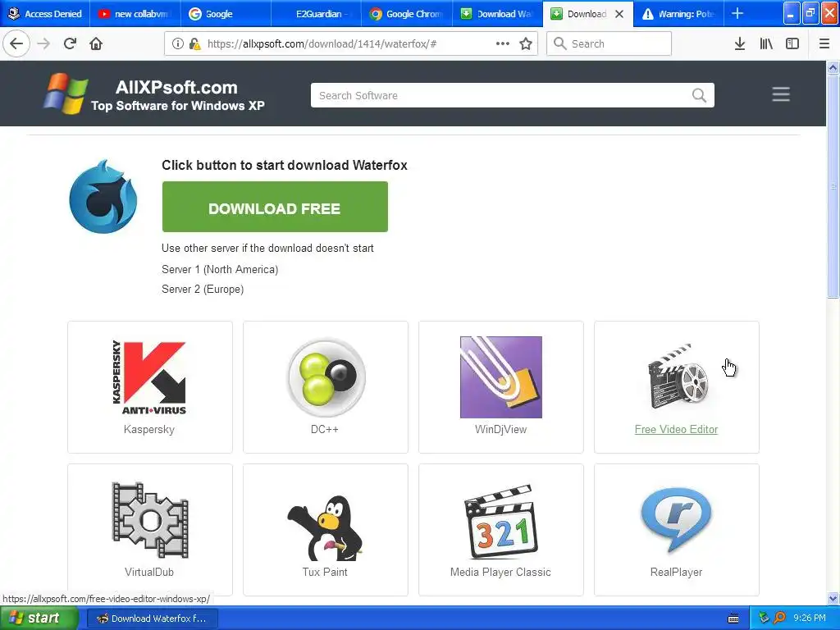
Task: Click the RealPlayer text label
Action: 676,572
